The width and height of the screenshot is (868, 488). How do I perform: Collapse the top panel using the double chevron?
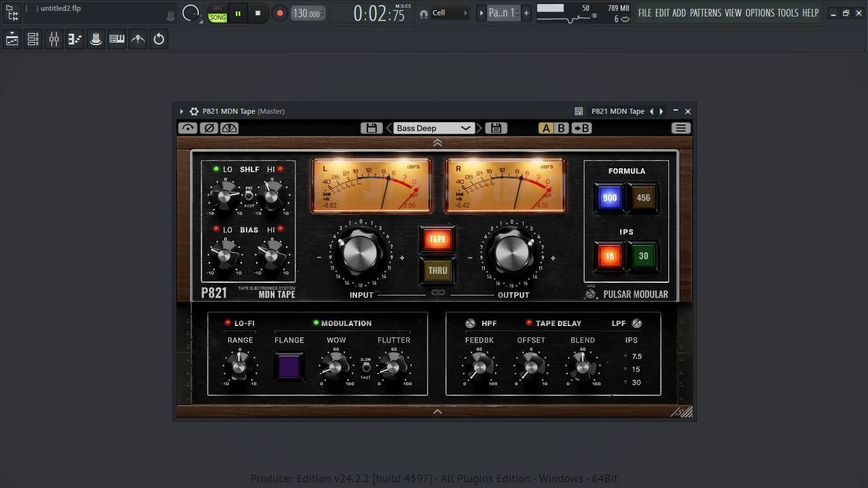click(x=437, y=143)
